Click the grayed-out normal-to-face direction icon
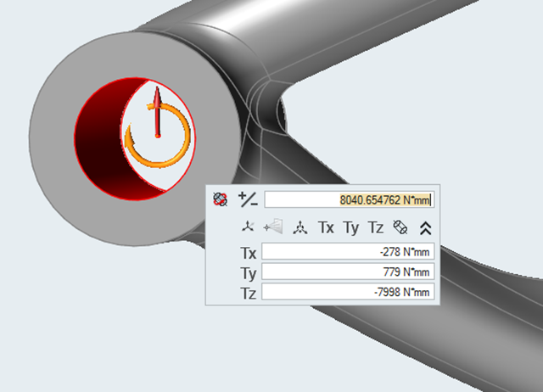 tap(273, 227)
